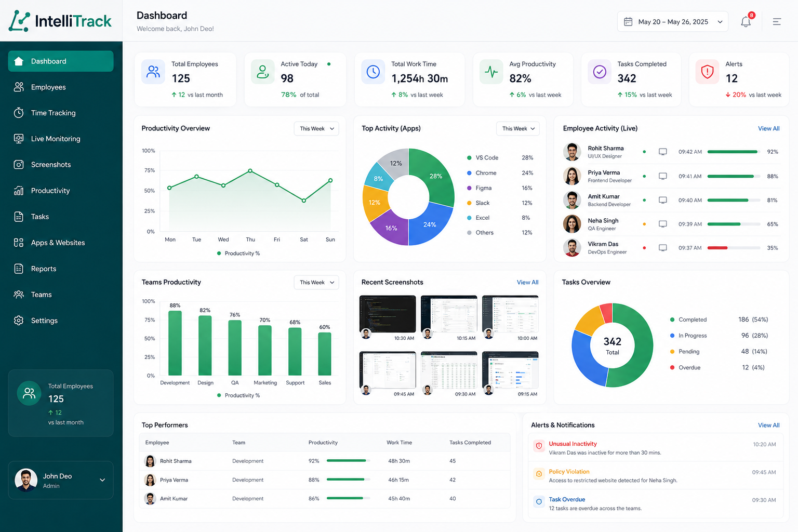Click Priya Verma's avatar in Top Performers
The image size is (798, 532).
point(150,480)
